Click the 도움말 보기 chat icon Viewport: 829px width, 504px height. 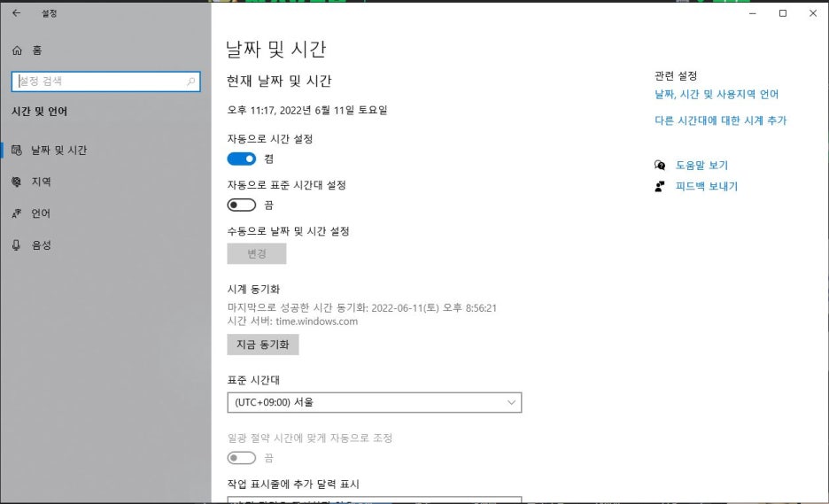660,166
